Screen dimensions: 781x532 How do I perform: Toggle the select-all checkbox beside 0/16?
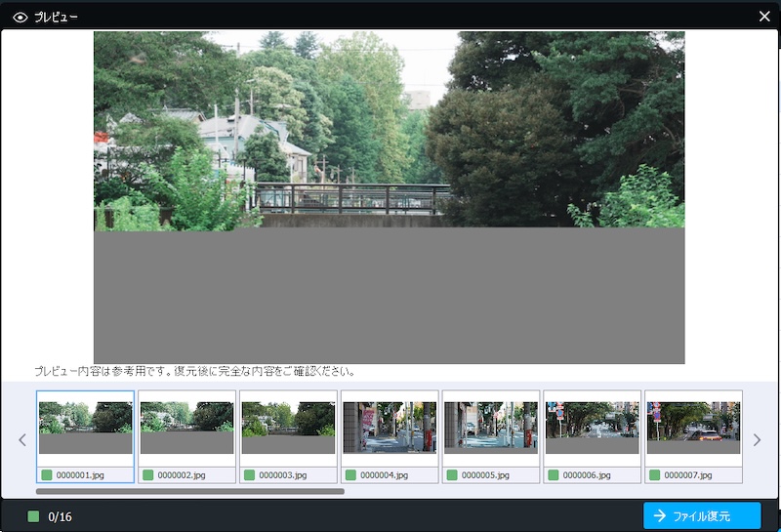tap(33, 516)
